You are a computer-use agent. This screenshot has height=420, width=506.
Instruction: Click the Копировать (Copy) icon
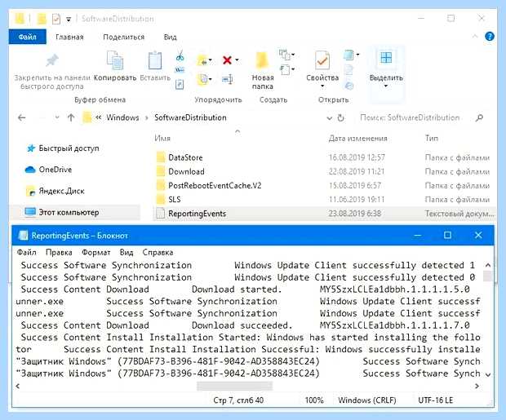115,60
